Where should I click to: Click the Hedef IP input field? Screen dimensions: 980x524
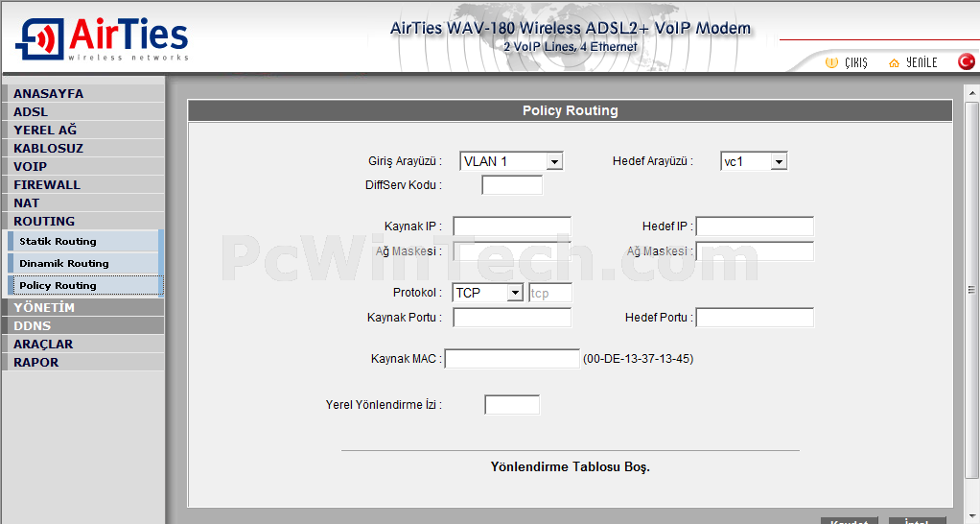(x=755, y=226)
